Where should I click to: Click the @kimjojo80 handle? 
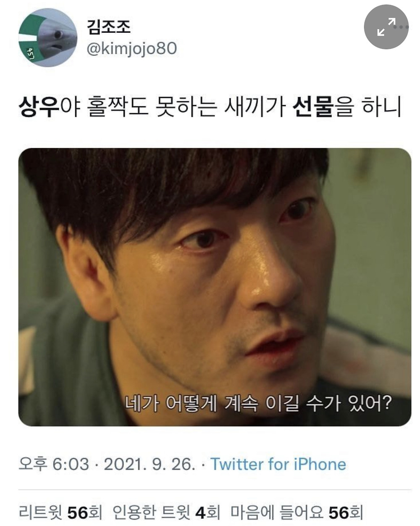(131, 49)
